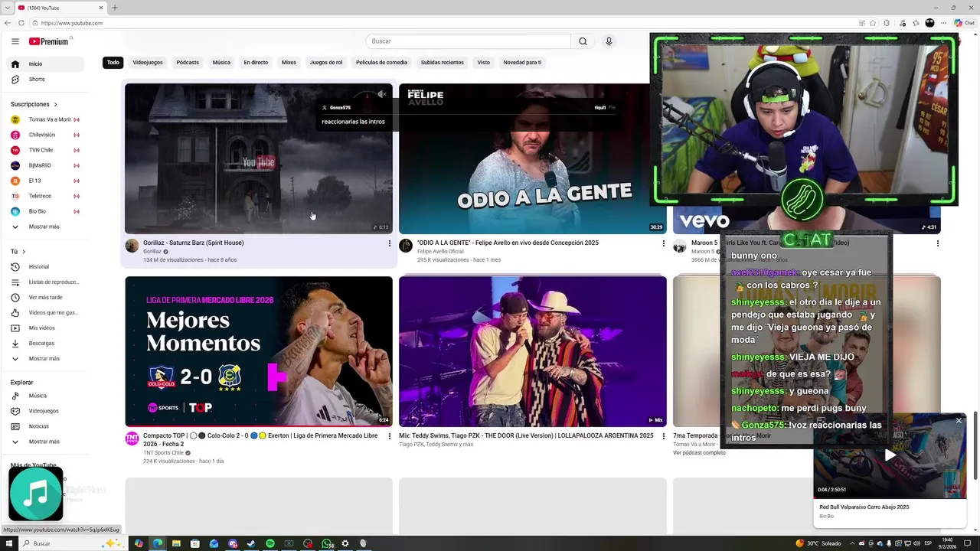Open TVN Chile subscription channel
The width and height of the screenshot is (980, 551).
(x=44, y=150)
